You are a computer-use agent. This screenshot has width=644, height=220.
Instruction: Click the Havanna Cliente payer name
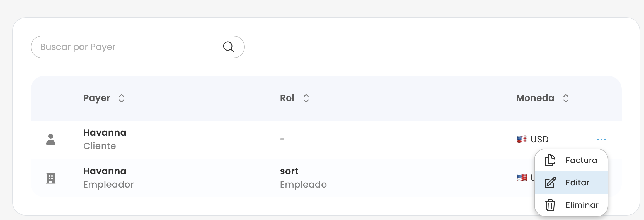tap(105, 133)
